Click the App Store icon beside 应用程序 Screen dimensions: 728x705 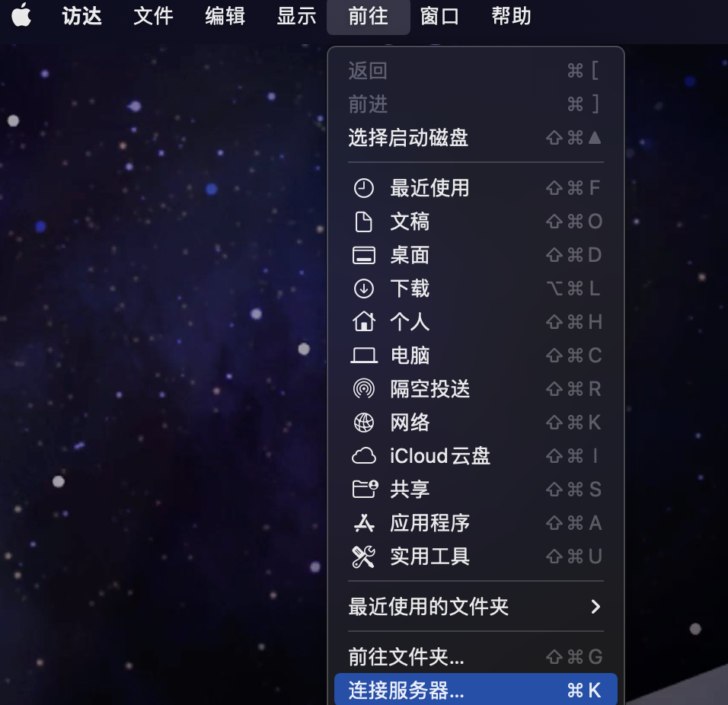pyautogui.click(x=364, y=523)
